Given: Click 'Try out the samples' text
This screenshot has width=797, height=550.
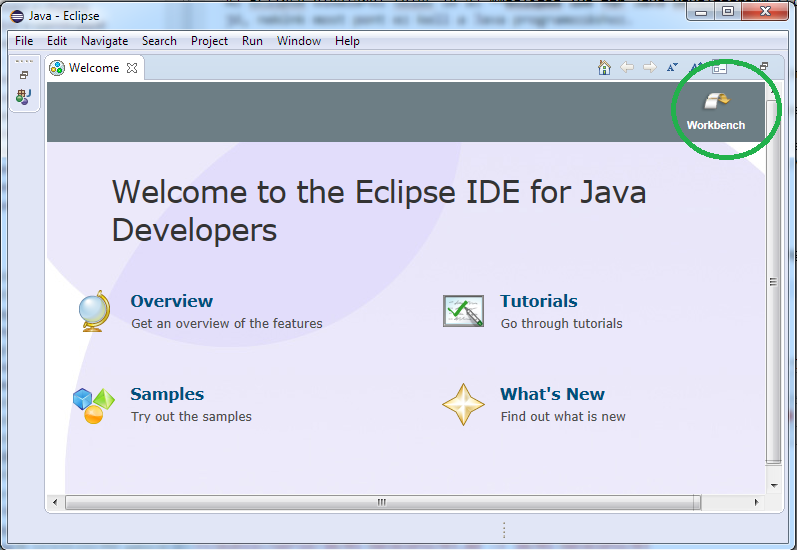Looking at the screenshot, I should [x=192, y=416].
